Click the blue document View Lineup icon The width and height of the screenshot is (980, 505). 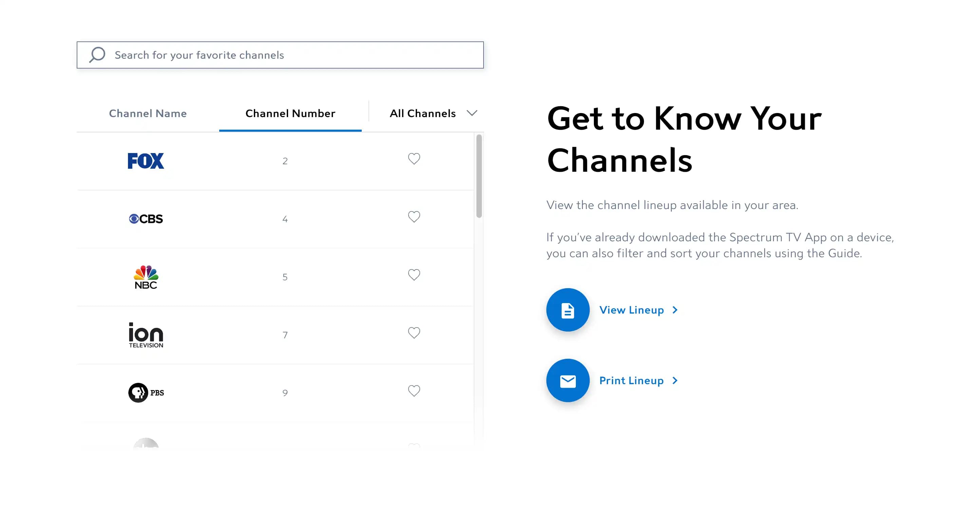tap(568, 310)
